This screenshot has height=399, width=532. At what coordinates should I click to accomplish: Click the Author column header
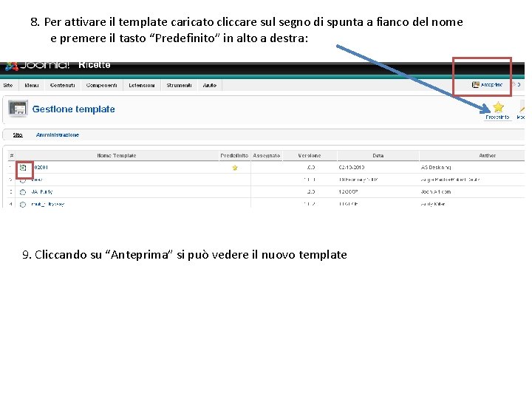487,155
